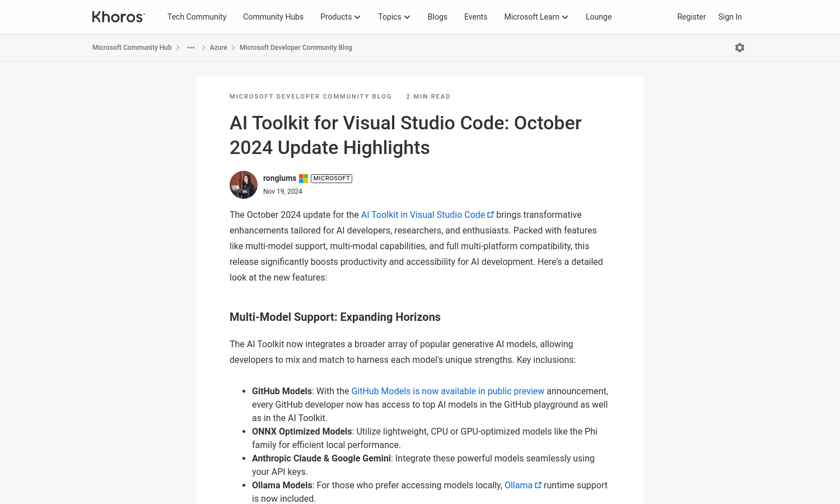Click the Register link

[x=691, y=17]
